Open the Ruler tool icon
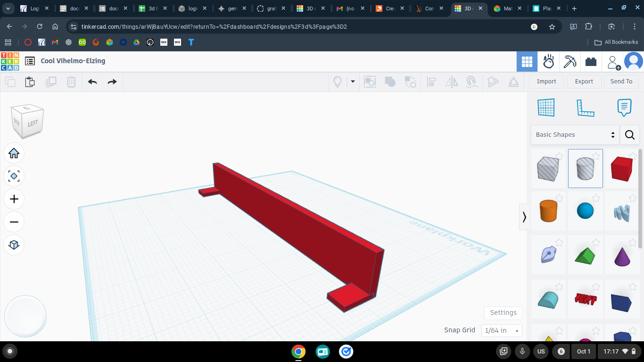This screenshot has width=644, height=362. [x=585, y=108]
